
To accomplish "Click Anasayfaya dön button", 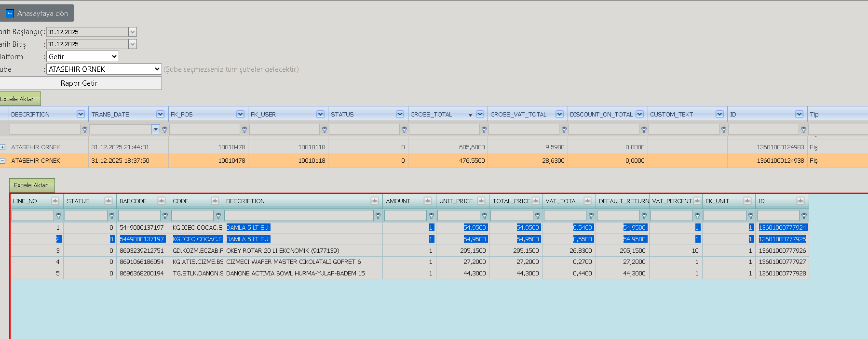I will [x=36, y=13].
